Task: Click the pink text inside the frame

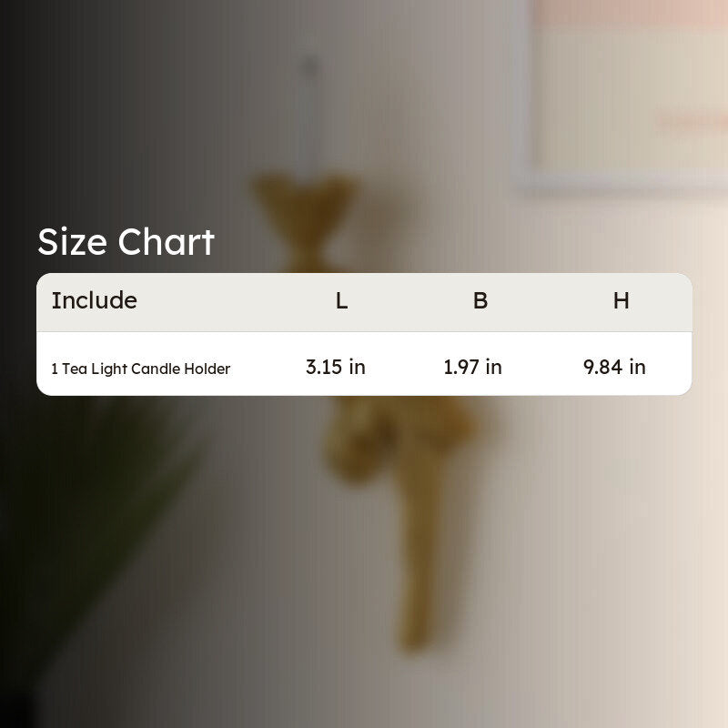Action: pyautogui.click(x=692, y=121)
